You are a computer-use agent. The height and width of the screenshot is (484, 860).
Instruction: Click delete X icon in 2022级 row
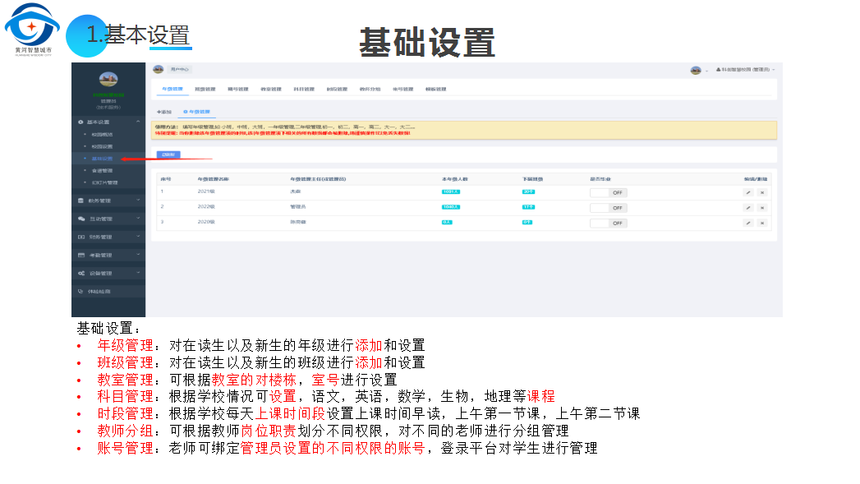[762, 208]
